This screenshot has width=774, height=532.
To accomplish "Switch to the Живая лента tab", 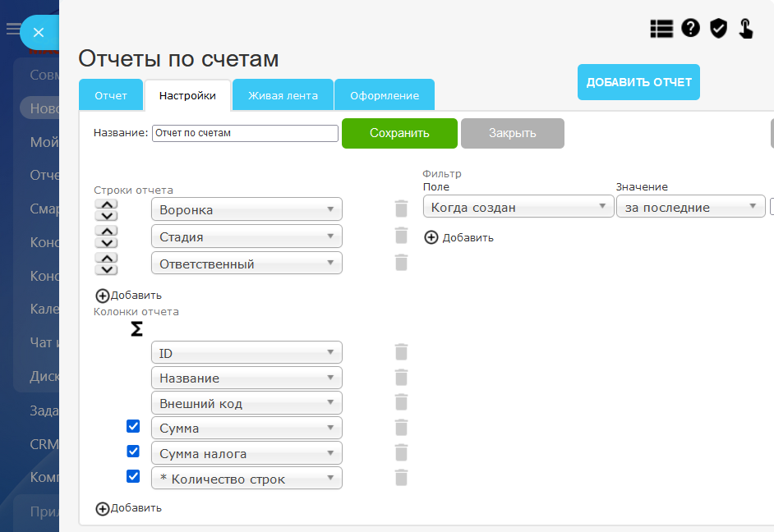I will click(283, 95).
